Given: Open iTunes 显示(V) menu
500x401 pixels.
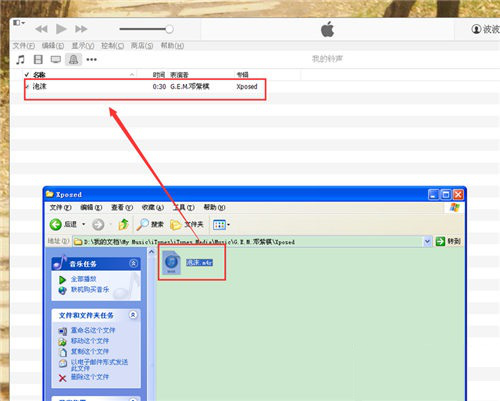Looking at the screenshot, I should [x=83, y=46].
